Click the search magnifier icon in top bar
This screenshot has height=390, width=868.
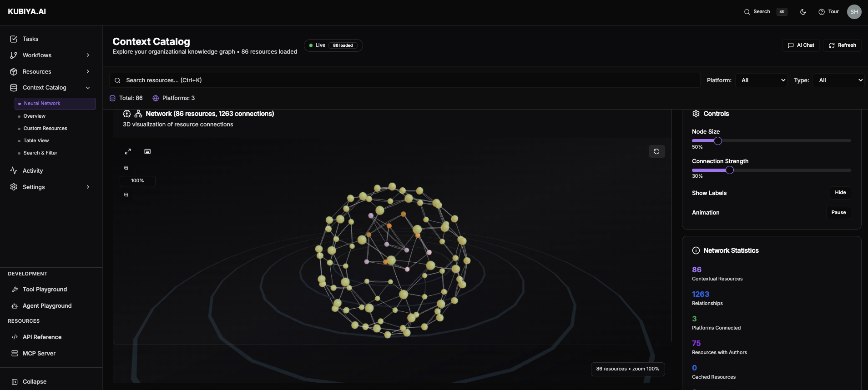747,12
